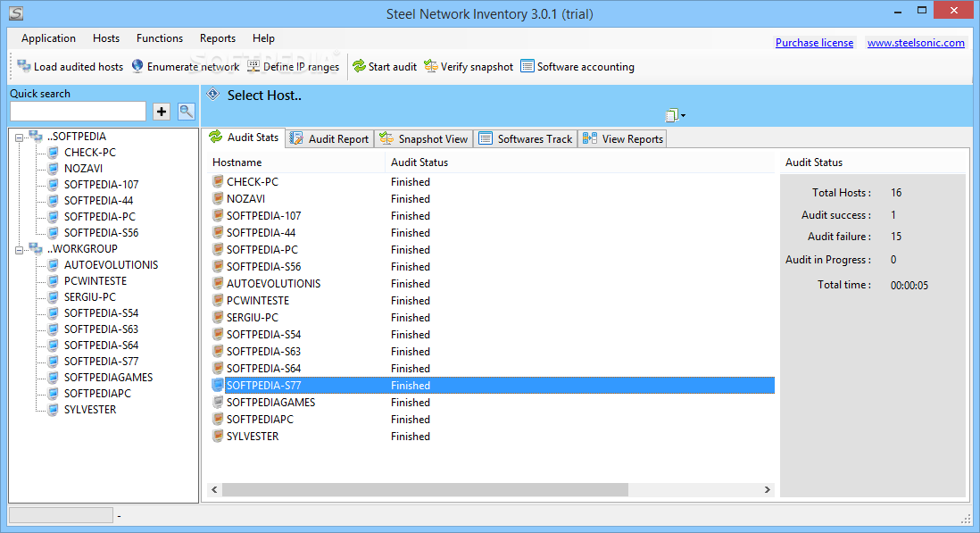Click the diamond icon beside Select Host
Image resolution: width=980 pixels, height=533 pixels.
pos(212,95)
